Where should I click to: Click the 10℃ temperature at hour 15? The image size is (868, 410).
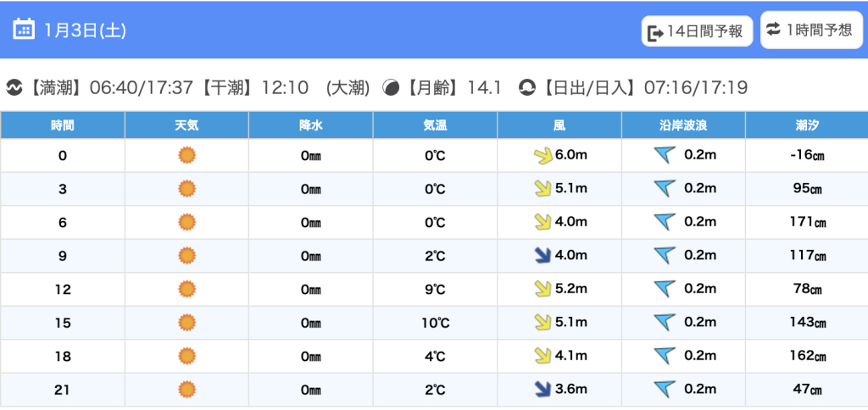point(435,323)
